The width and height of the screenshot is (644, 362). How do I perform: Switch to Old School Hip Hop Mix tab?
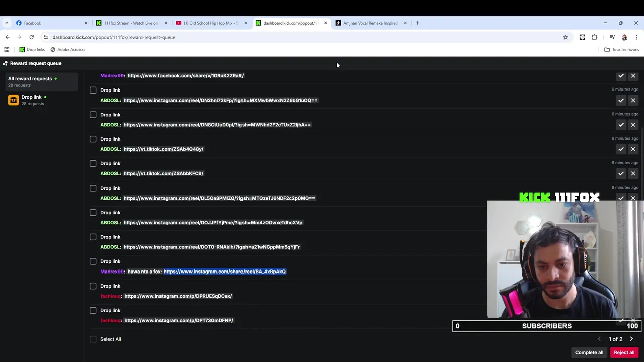pyautogui.click(x=211, y=23)
